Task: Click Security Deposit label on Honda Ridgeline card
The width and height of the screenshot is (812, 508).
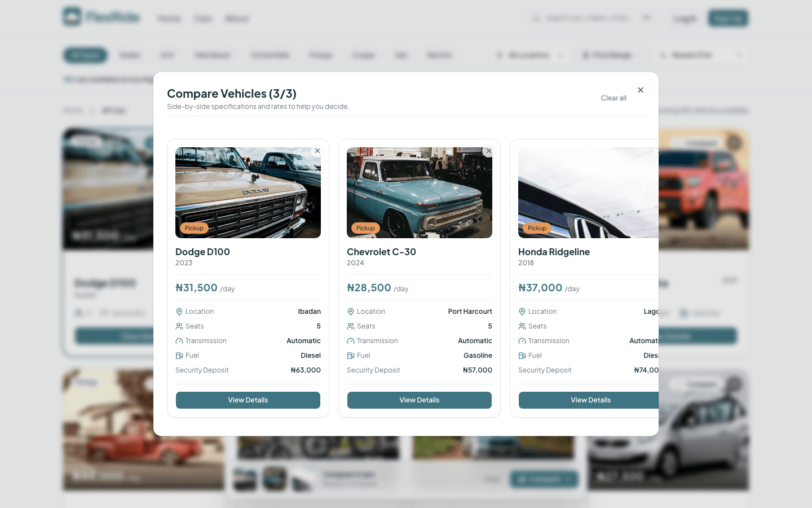Action: (545, 370)
